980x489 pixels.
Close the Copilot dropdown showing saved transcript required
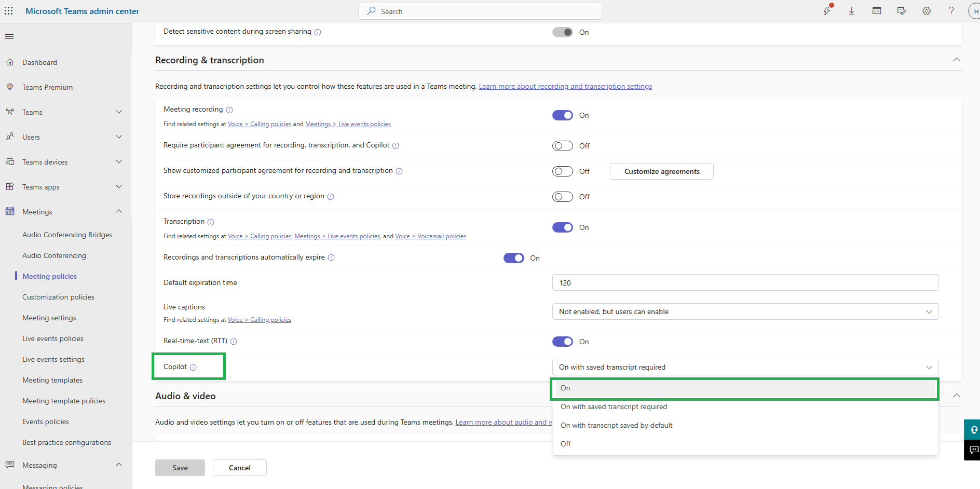(x=745, y=367)
